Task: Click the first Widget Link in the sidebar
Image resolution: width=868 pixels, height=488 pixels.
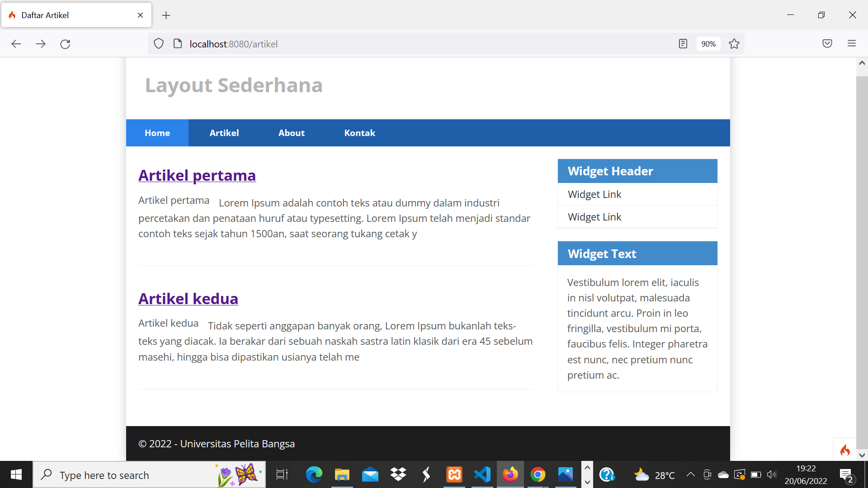Action: click(x=594, y=194)
